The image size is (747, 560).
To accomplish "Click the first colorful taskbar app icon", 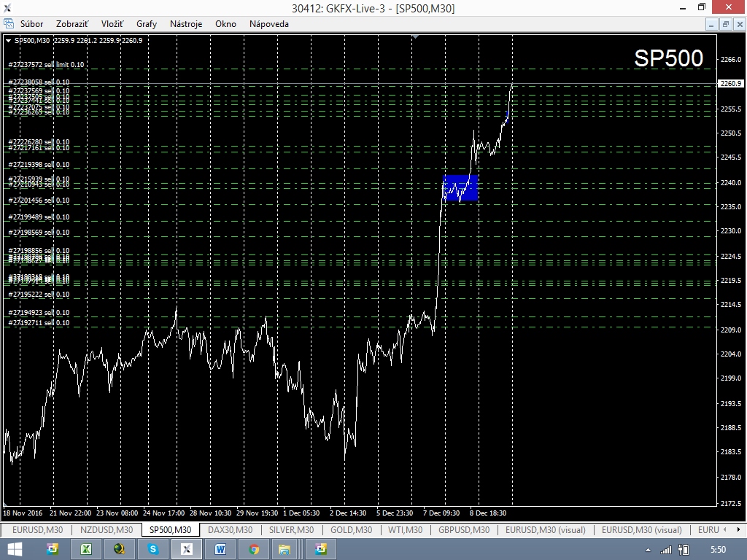I will (x=53, y=549).
